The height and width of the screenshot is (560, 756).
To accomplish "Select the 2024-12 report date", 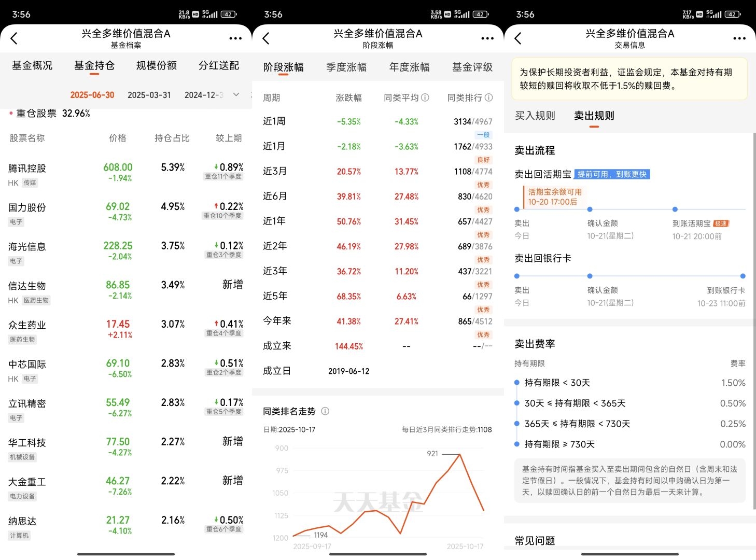I will (204, 95).
